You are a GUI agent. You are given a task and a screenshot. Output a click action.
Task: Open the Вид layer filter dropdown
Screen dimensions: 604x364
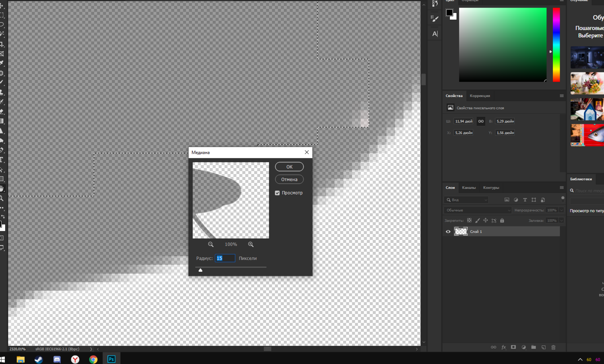click(466, 200)
